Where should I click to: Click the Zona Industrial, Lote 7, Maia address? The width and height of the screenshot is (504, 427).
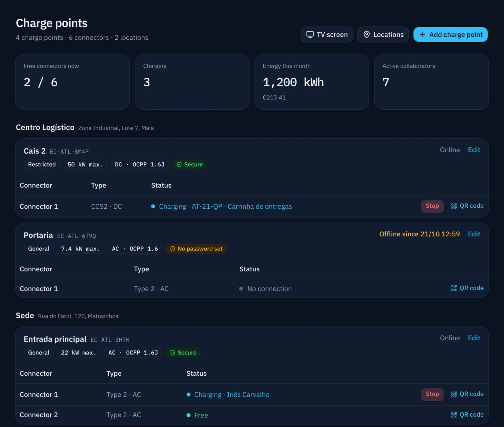[x=116, y=128]
